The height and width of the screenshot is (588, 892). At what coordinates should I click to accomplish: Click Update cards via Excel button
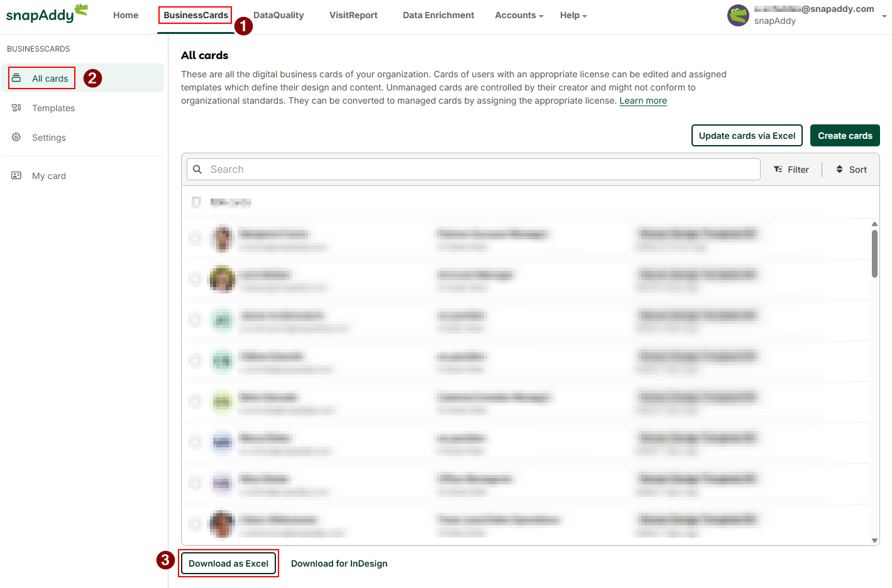click(x=747, y=136)
